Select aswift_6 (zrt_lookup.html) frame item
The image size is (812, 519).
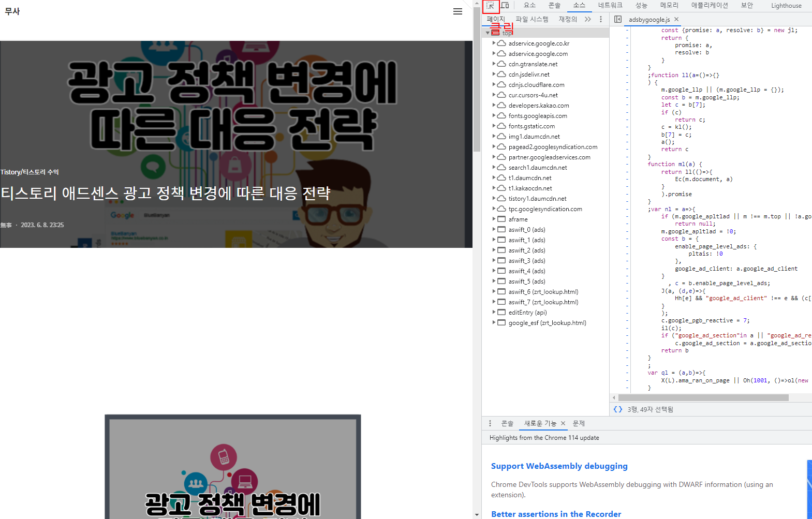coord(543,292)
